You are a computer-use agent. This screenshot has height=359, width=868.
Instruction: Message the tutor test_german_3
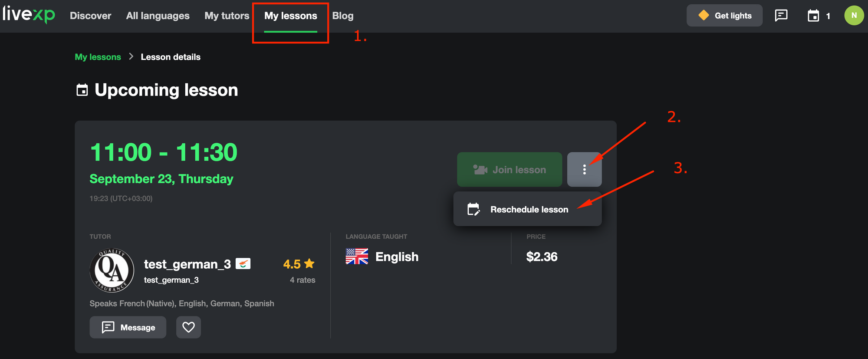pos(128,327)
